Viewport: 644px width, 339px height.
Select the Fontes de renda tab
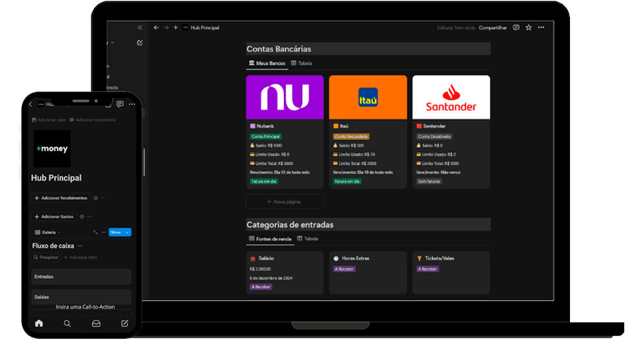click(270, 238)
